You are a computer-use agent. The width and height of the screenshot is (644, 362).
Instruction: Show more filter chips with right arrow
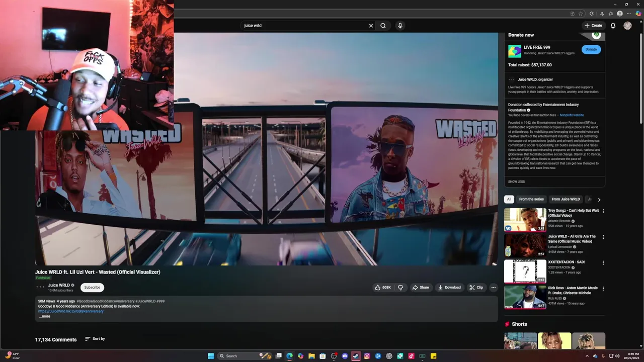599,200
